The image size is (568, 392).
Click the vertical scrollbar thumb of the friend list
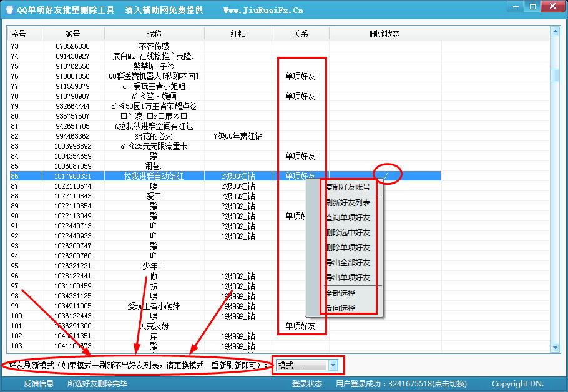[x=555, y=75]
